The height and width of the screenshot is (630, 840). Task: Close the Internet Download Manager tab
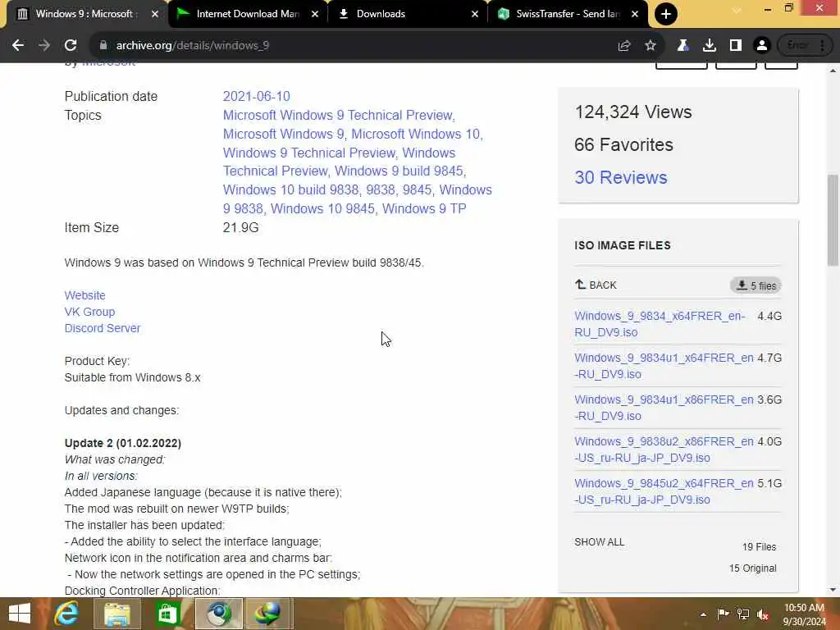click(x=315, y=14)
